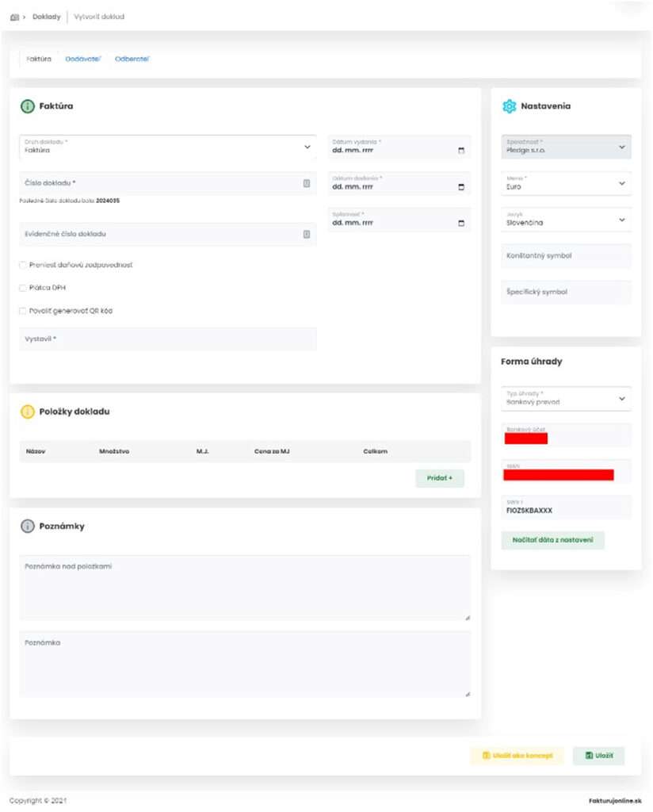The height and width of the screenshot is (812, 653).
Task: Click the generator icon in Číslo dokladu field
Action: (307, 183)
